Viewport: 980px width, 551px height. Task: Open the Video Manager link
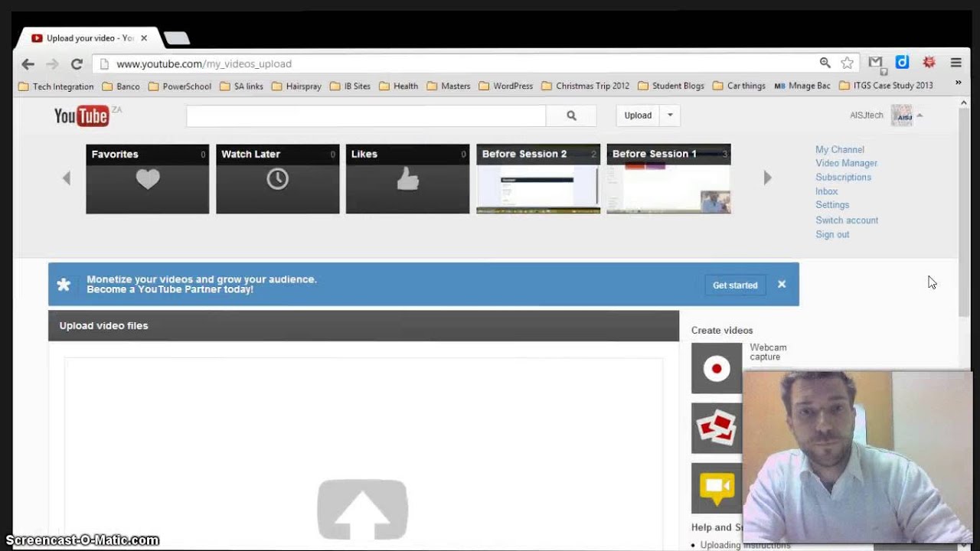(x=847, y=163)
